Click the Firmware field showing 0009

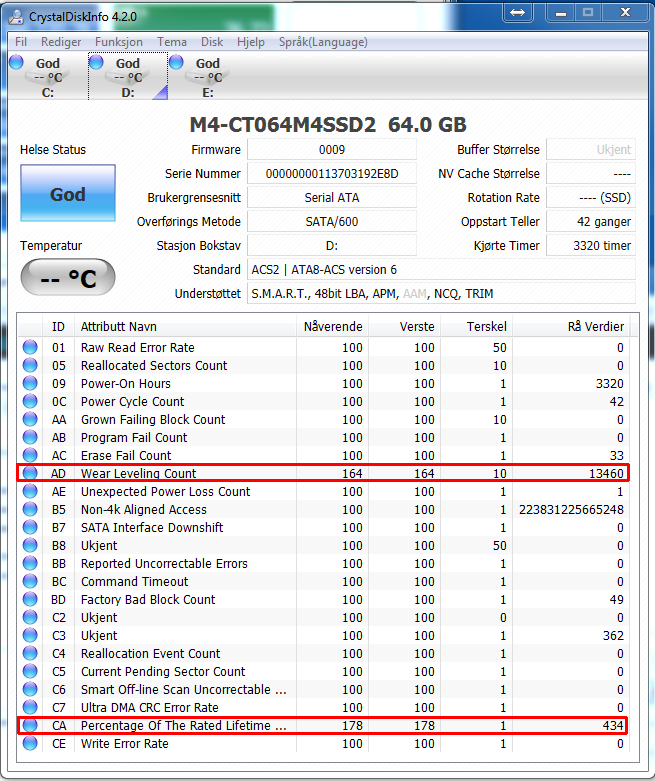pyautogui.click(x=332, y=149)
